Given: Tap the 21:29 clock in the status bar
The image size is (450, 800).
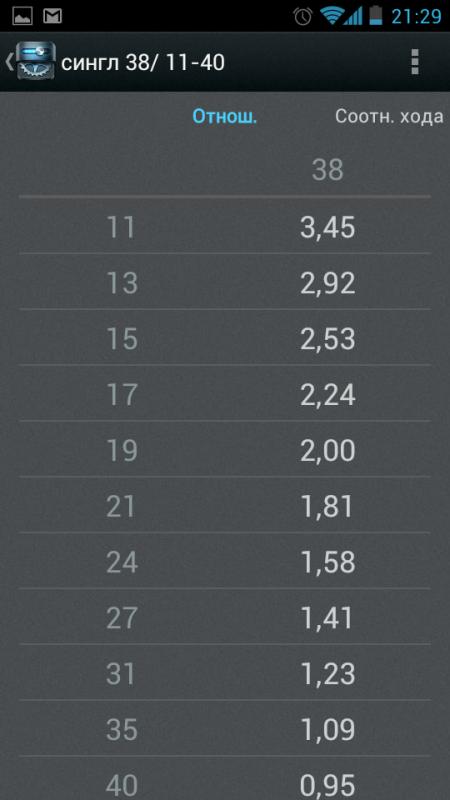Looking at the screenshot, I should (416, 16).
